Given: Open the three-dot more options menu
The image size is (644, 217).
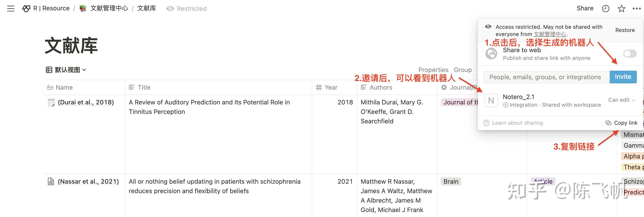Looking at the screenshot, I should (637, 9).
